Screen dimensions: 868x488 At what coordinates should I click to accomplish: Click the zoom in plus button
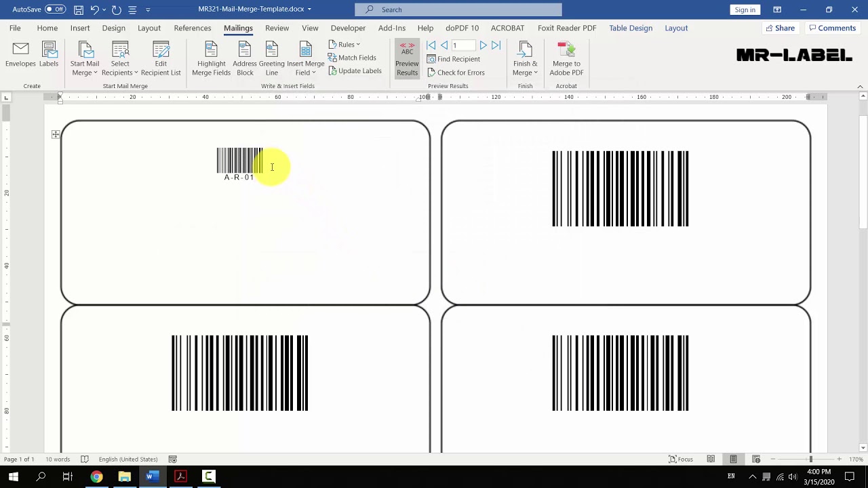pos(839,460)
